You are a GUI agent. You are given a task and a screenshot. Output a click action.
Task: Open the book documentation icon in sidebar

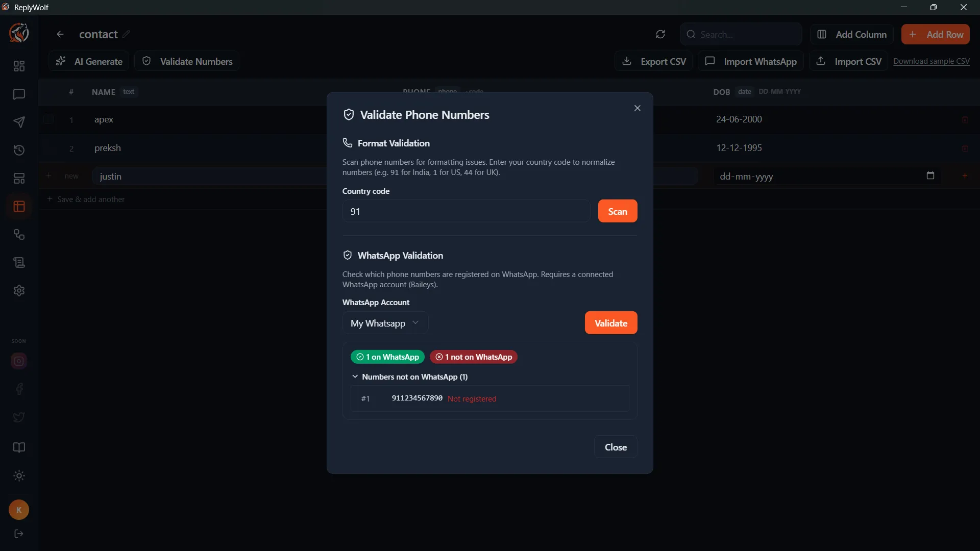click(19, 448)
